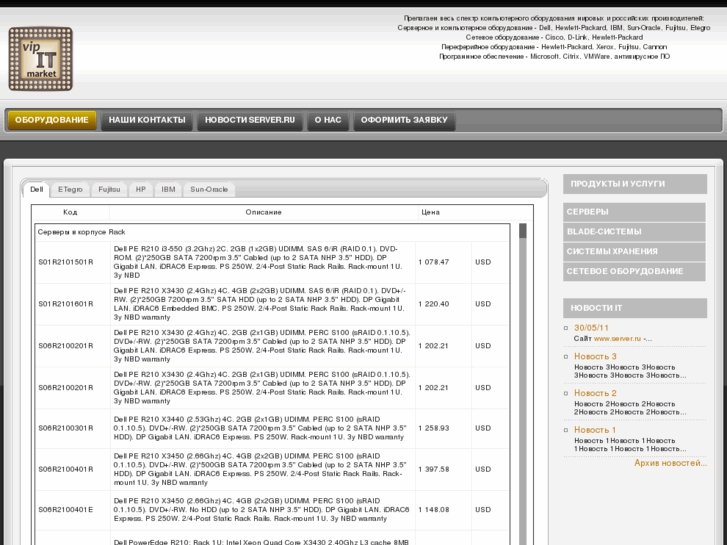
Task: Switch to the ETegro tab
Action: (x=70, y=189)
